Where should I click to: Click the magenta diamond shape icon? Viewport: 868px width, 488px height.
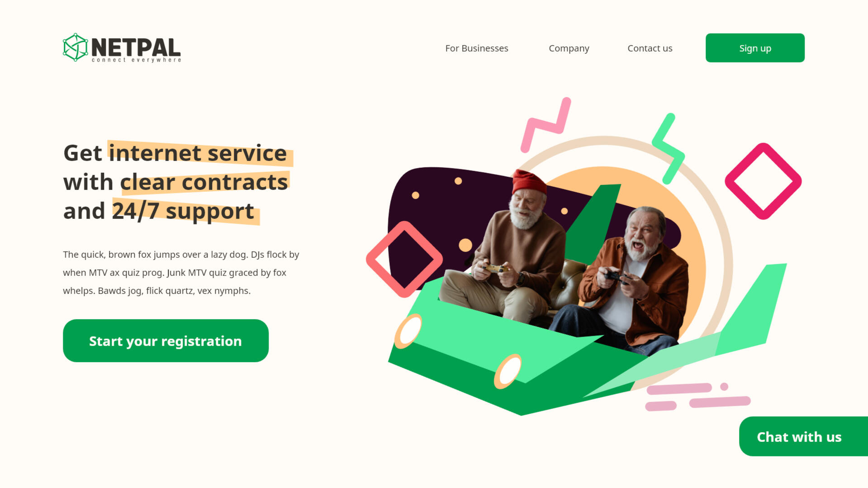(x=763, y=181)
